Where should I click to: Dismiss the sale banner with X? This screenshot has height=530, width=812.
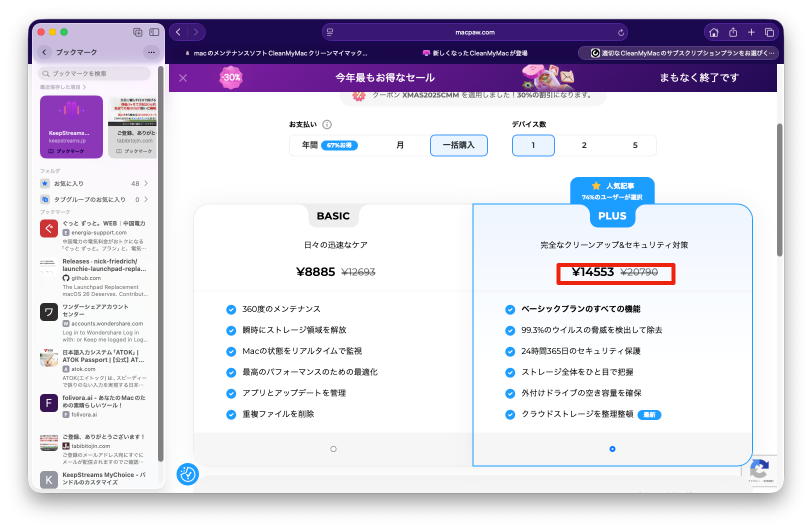click(x=183, y=78)
